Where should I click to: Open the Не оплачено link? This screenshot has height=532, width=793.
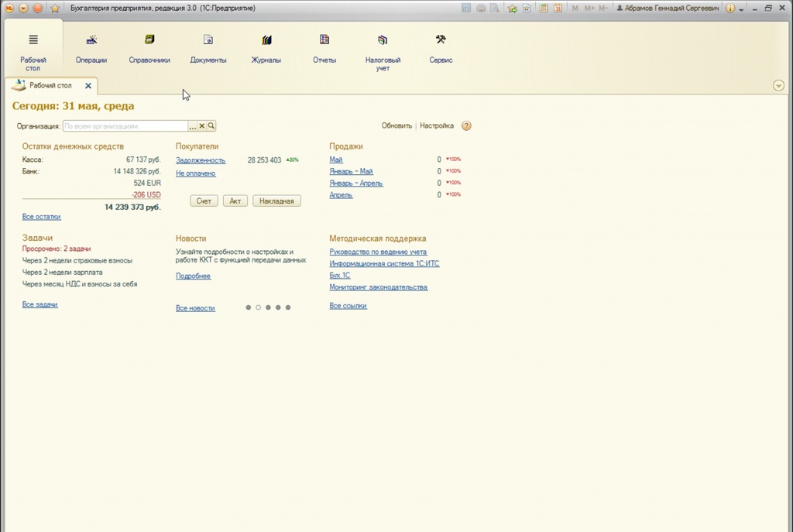tap(196, 173)
